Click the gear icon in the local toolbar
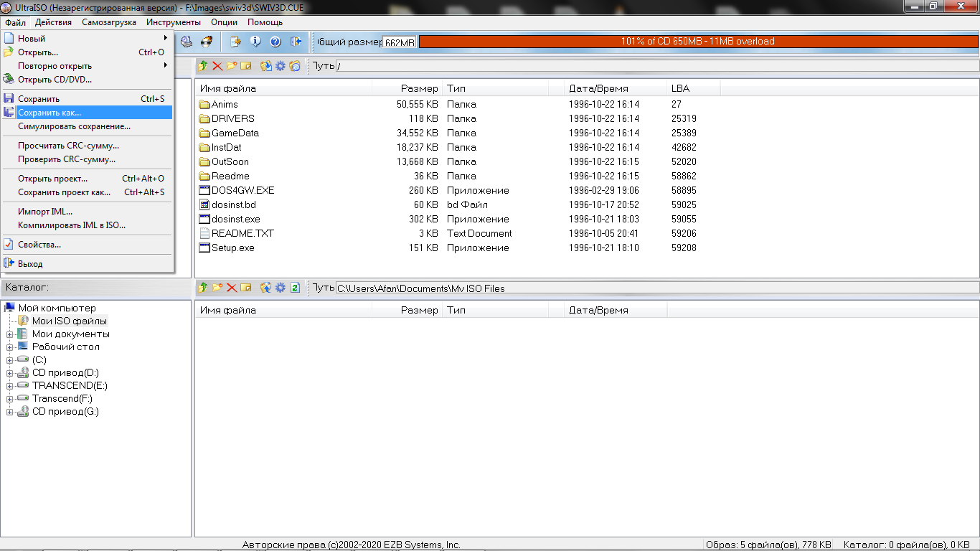Screen dimensions: 980x551 [281, 288]
